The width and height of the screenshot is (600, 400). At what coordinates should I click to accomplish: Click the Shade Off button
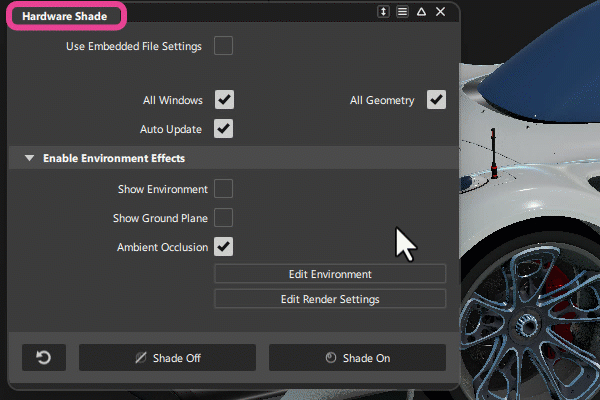(x=167, y=358)
